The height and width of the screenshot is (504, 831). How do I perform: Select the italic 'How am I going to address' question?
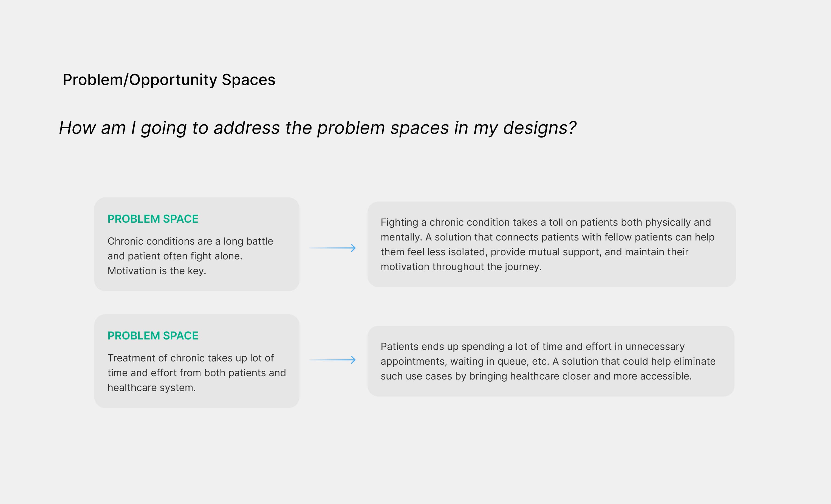click(317, 128)
